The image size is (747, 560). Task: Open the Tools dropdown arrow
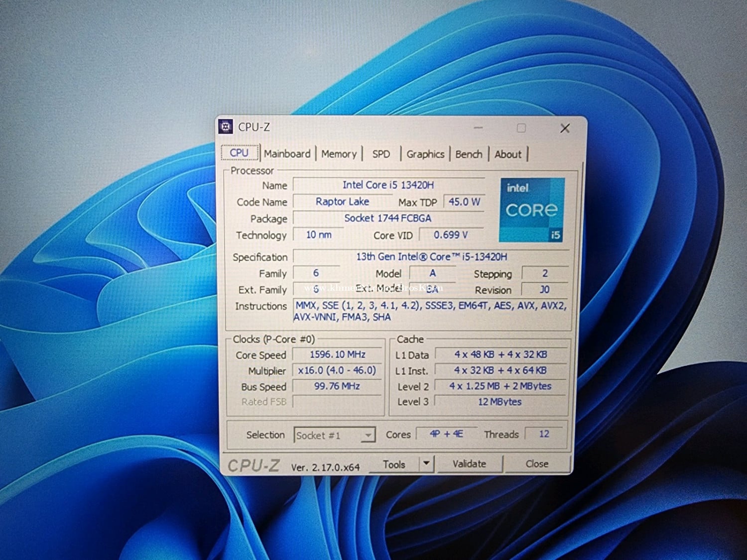pos(426,463)
